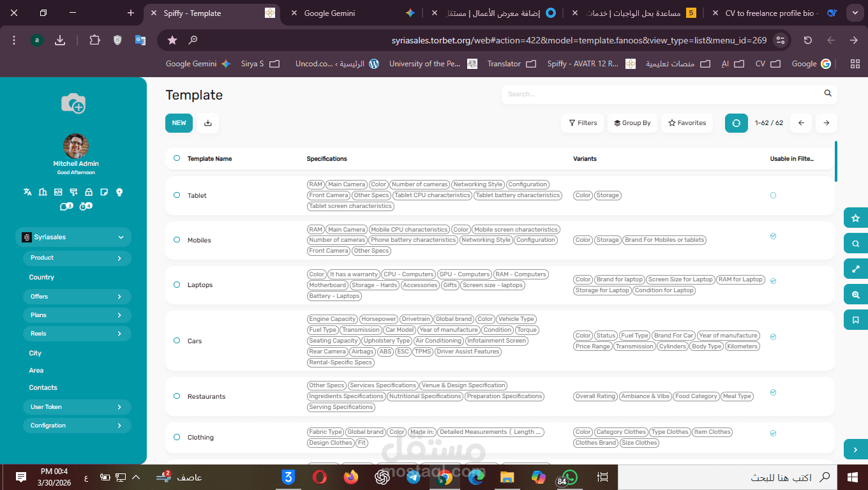Open the developer code icon in the sidebar
This screenshot has height=490, width=868.
tap(58, 192)
